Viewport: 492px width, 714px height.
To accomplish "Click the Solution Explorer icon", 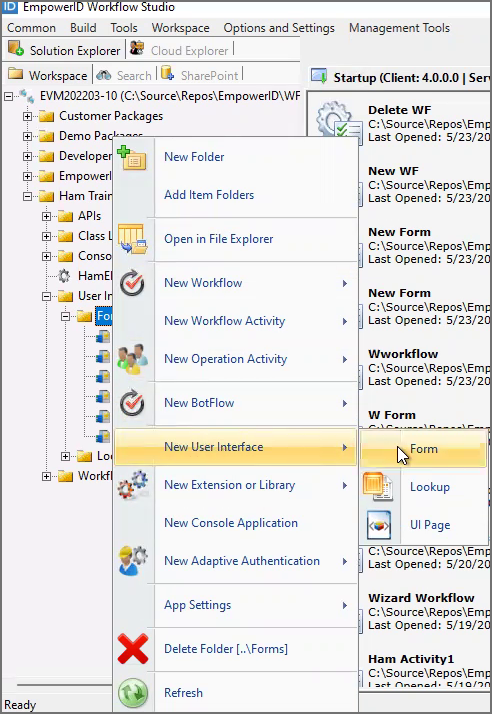I will [16, 49].
